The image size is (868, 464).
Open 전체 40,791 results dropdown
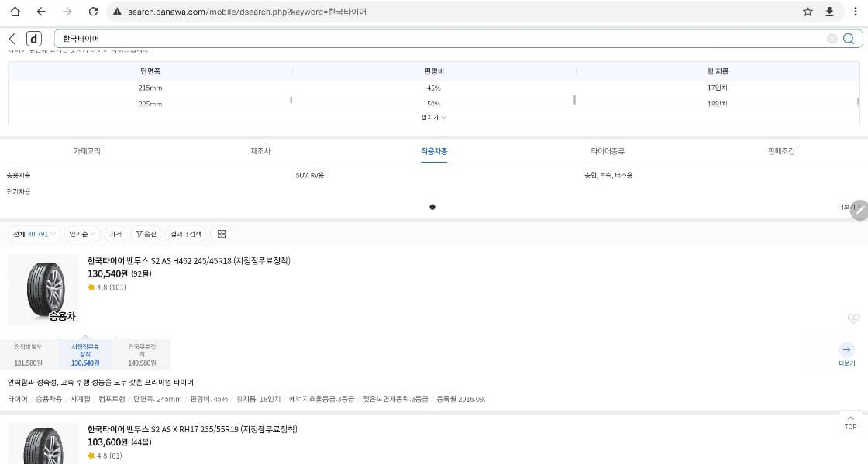coord(34,234)
